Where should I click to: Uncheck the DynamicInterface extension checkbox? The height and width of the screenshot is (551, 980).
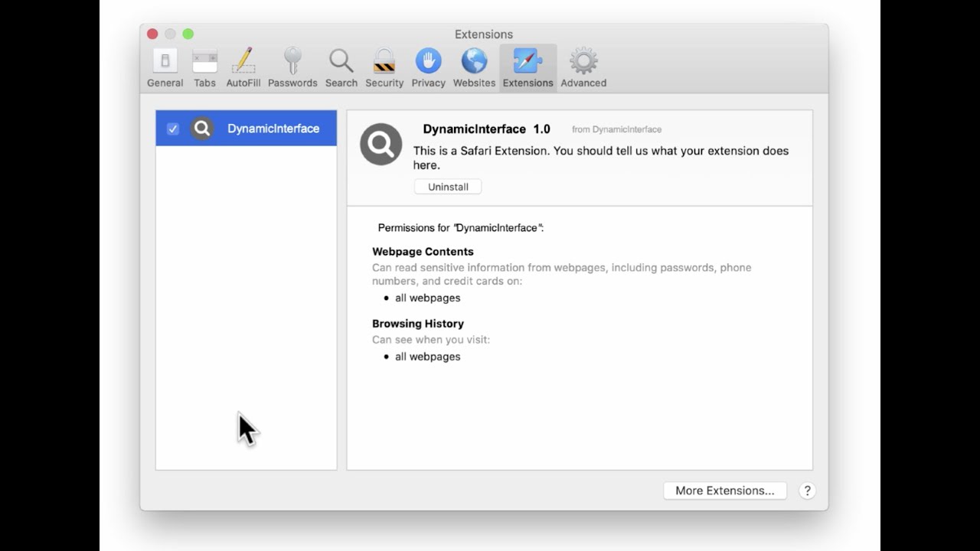click(x=173, y=129)
